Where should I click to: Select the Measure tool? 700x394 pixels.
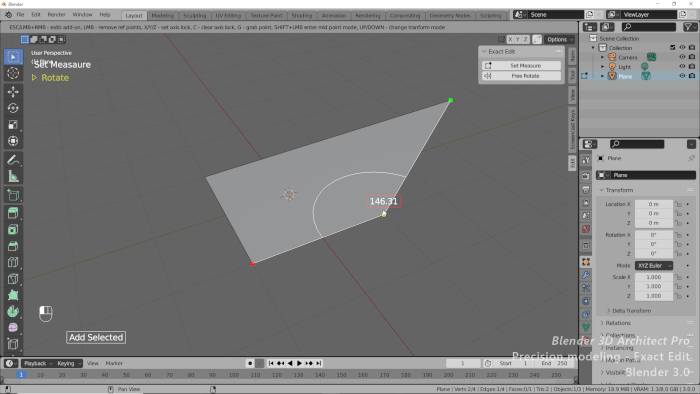(13, 177)
